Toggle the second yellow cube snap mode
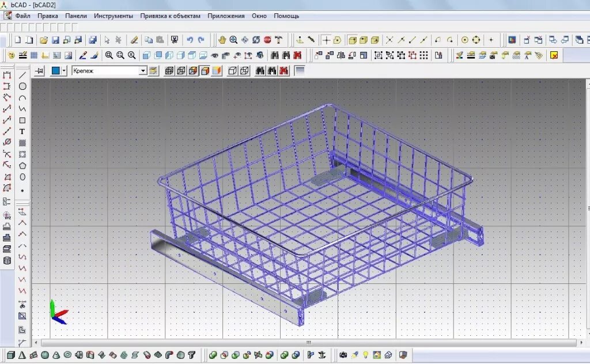The height and width of the screenshot is (364, 590). (x=364, y=40)
